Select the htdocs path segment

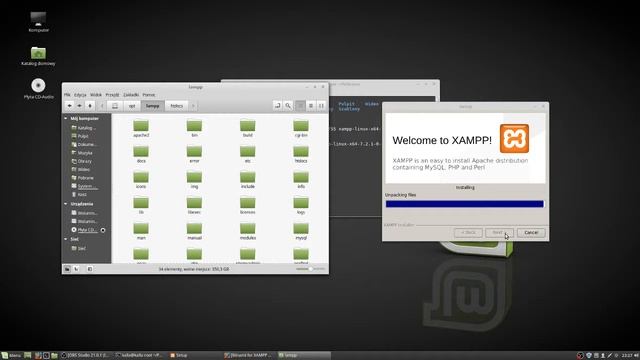tap(177, 106)
